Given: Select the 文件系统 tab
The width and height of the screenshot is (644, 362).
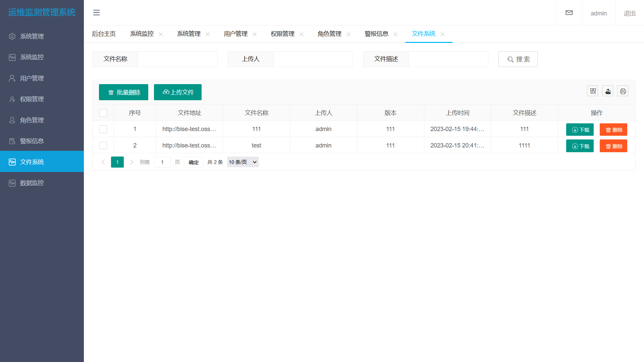Looking at the screenshot, I should pyautogui.click(x=424, y=34).
